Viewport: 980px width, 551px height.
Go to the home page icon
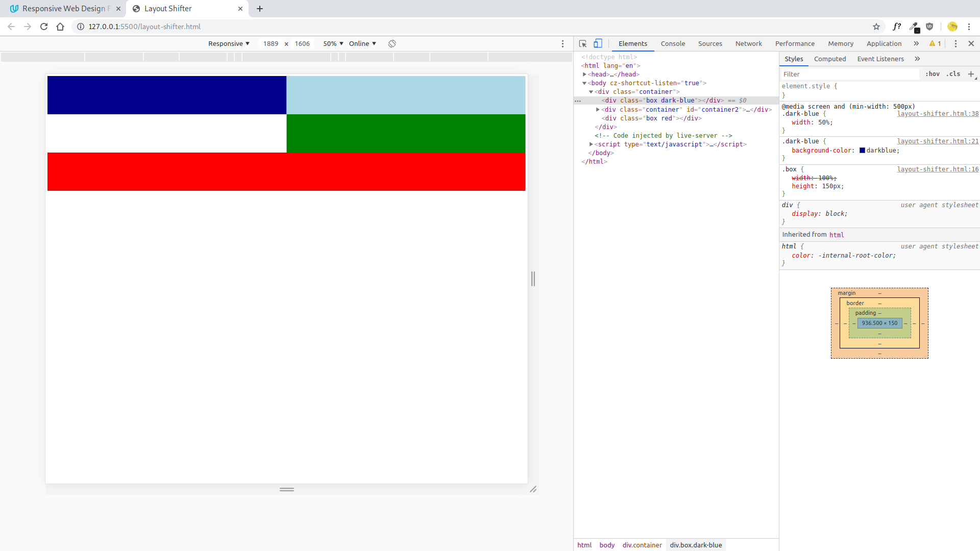pyautogui.click(x=60, y=27)
